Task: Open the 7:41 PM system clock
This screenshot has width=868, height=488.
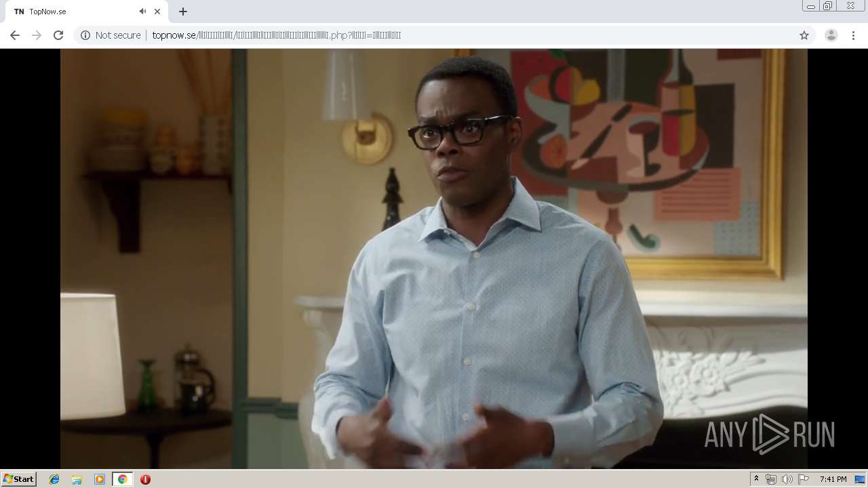Action: [833, 479]
